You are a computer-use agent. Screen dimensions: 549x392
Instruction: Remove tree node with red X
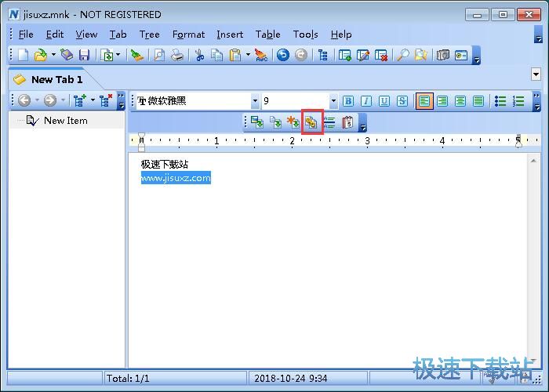tap(105, 100)
